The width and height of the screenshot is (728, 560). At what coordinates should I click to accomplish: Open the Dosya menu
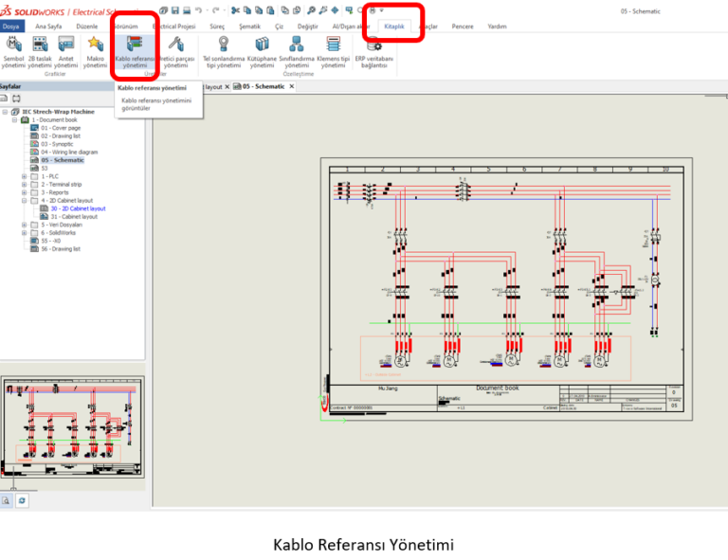11,27
